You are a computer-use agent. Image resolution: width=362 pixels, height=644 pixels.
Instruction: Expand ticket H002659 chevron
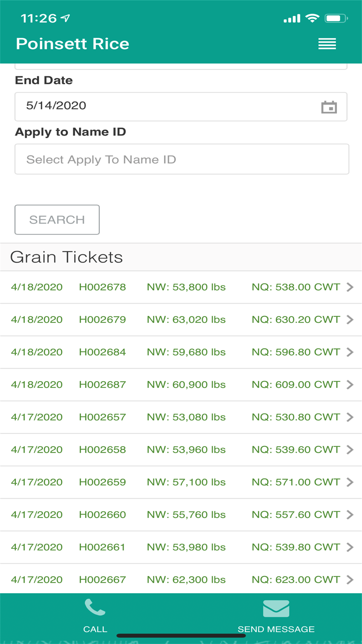click(x=350, y=482)
